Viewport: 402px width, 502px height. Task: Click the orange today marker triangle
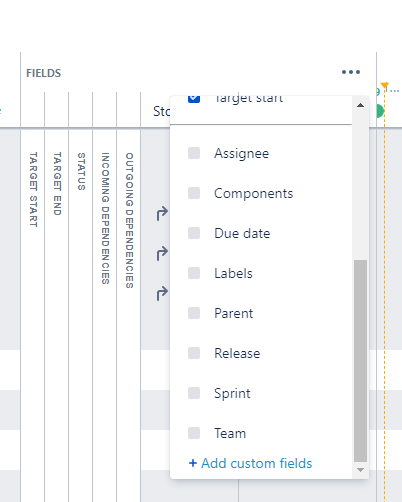click(x=385, y=85)
